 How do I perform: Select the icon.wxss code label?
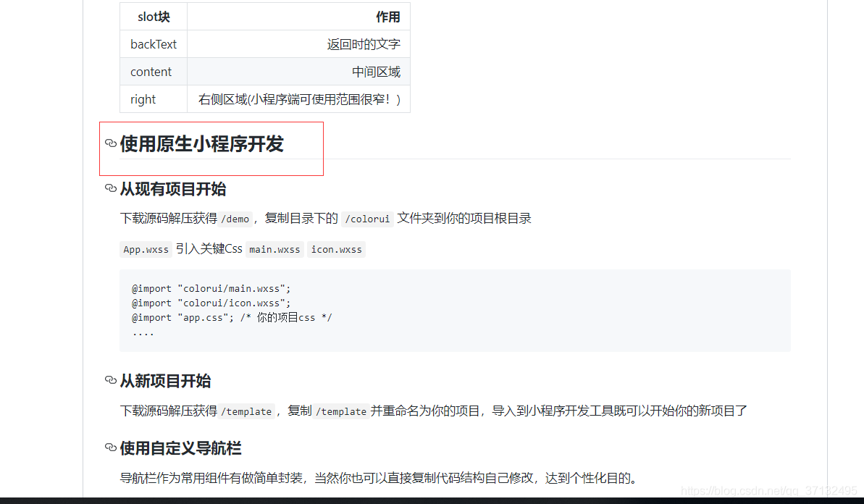tap(336, 249)
